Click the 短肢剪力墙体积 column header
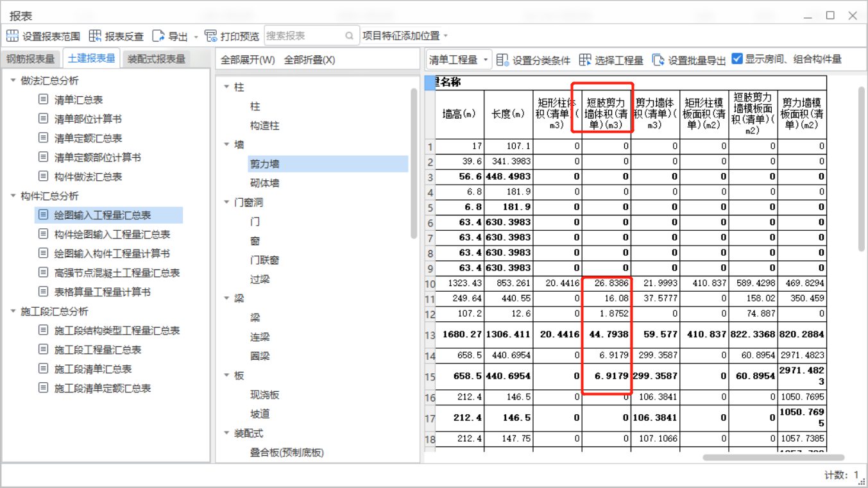The image size is (868, 488). point(606,114)
